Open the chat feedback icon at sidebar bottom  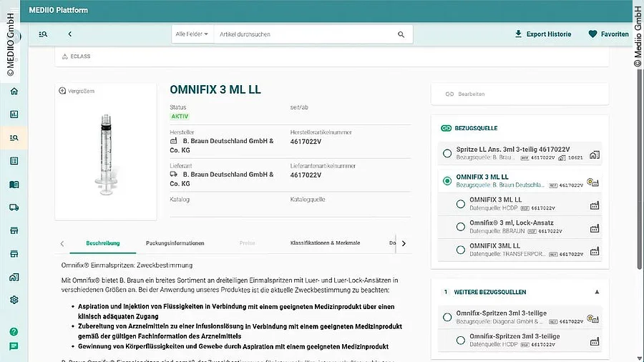pos(14,347)
